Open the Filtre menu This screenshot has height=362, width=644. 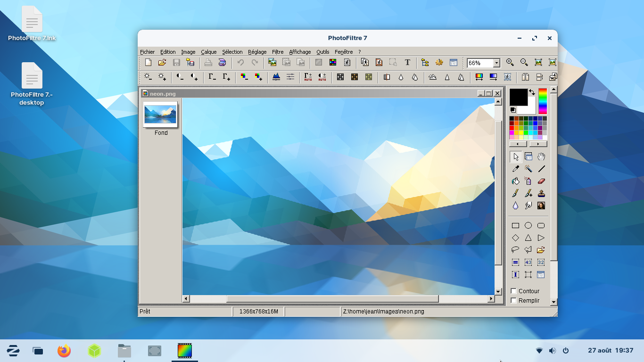pyautogui.click(x=278, y=52)
